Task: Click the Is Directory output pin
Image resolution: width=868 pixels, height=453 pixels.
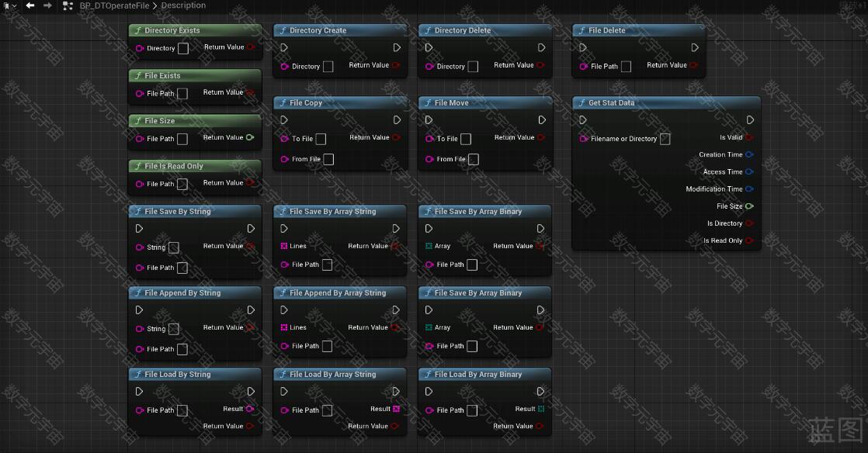Action: (x=749, y=223)
